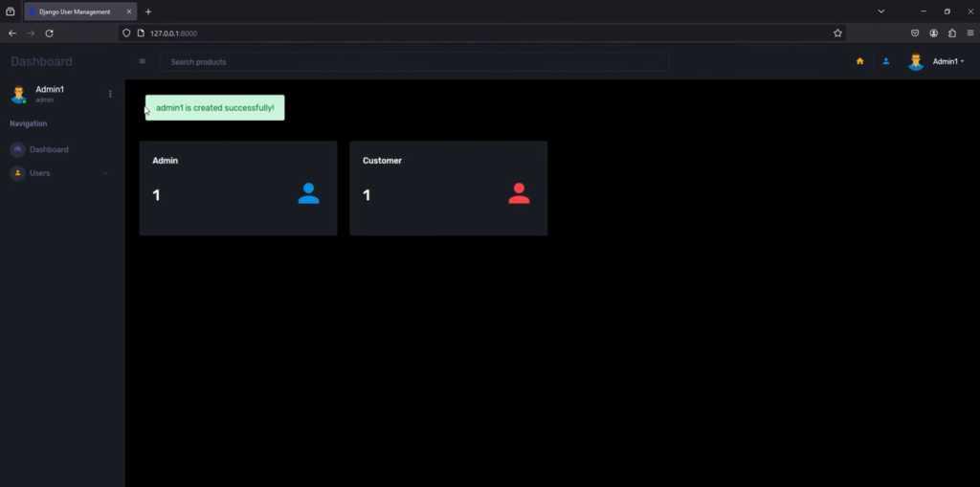Click the browser account icon
The image size is (980, 487).
point(934,33)
